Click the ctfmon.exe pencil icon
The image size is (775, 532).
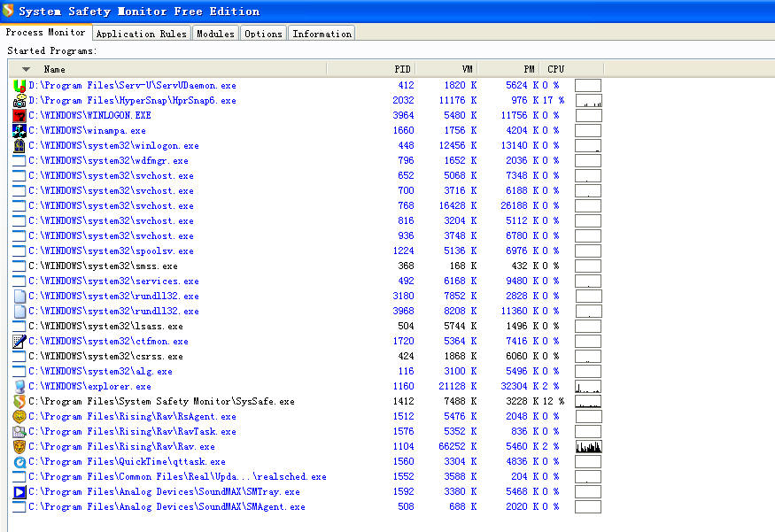(19, 342)
